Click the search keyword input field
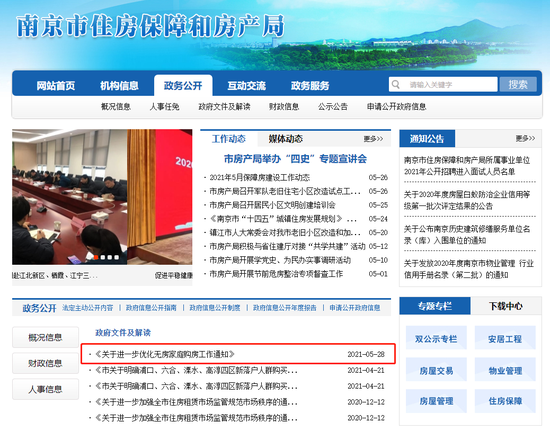Image resolution: width=550 pixels, height=431 pixels. 443,85
